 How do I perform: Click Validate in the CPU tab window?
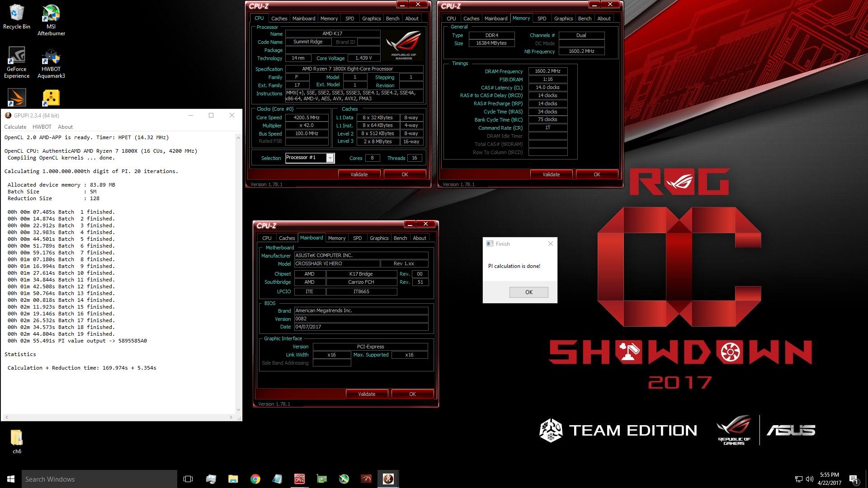359,174
